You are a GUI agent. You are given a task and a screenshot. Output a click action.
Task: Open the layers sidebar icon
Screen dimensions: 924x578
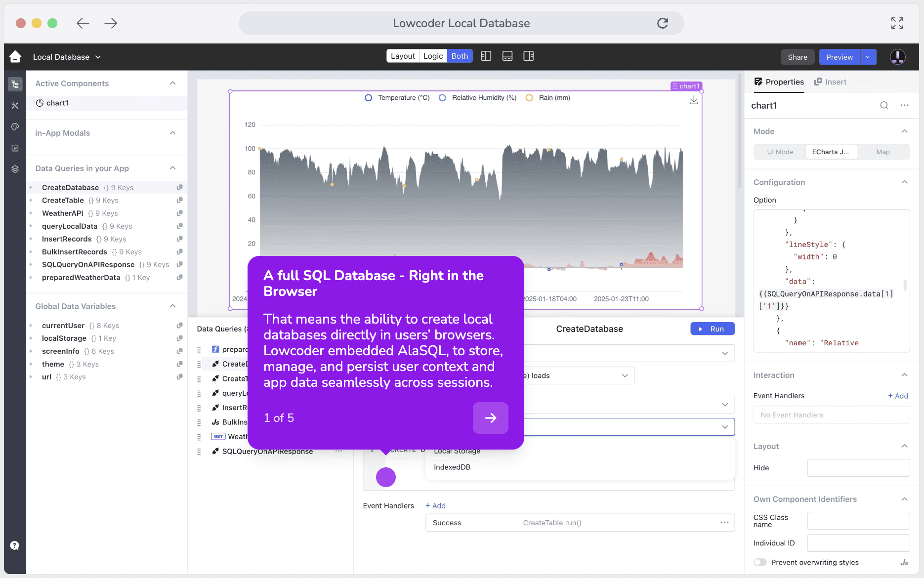click(15, 169)
